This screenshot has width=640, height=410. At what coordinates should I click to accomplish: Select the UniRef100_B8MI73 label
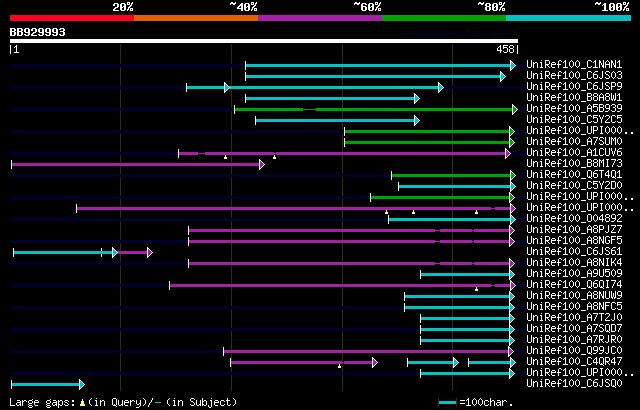tap(574, 164)
